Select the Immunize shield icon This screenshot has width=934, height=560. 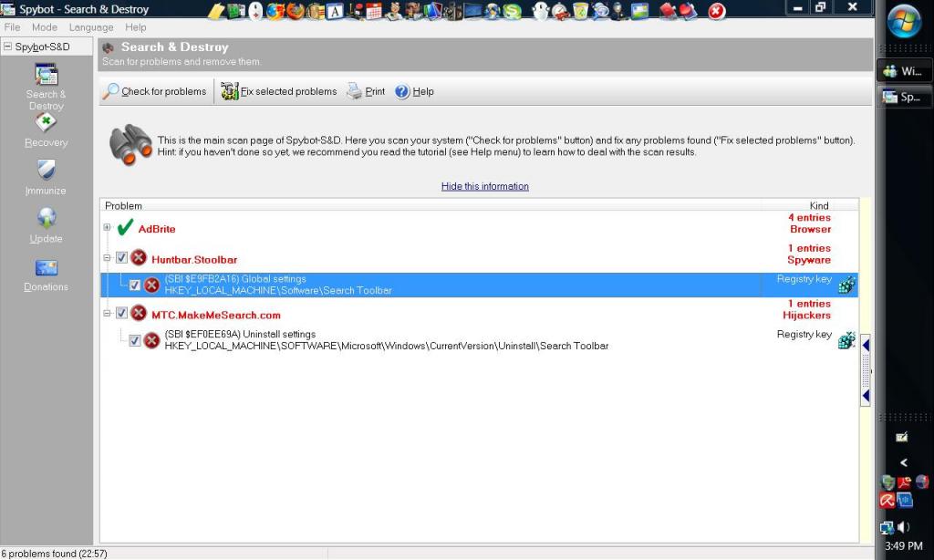[x=46, y=171]
